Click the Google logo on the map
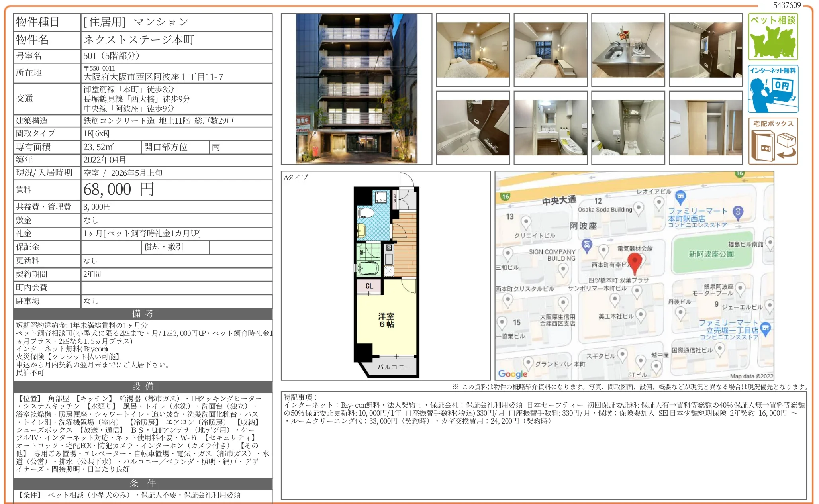Image resolution: width=819 pixels, height=504 pixels. 512,374
